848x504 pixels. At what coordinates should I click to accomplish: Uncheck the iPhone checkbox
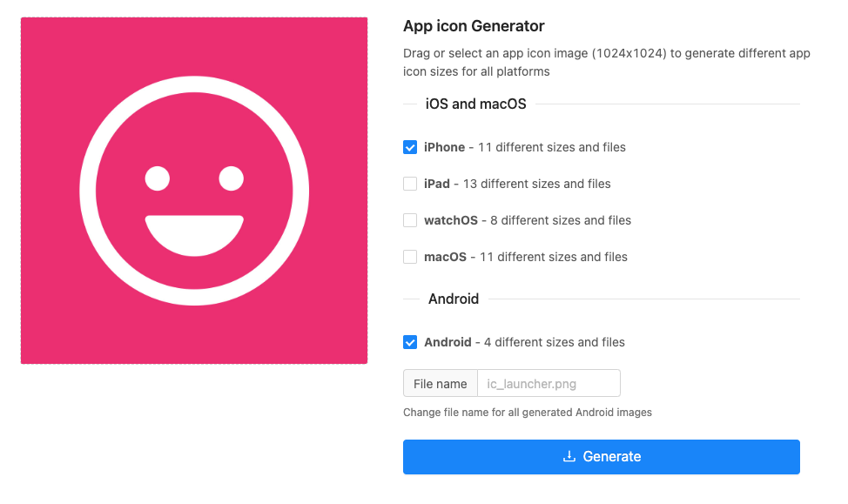click(410, 147)
